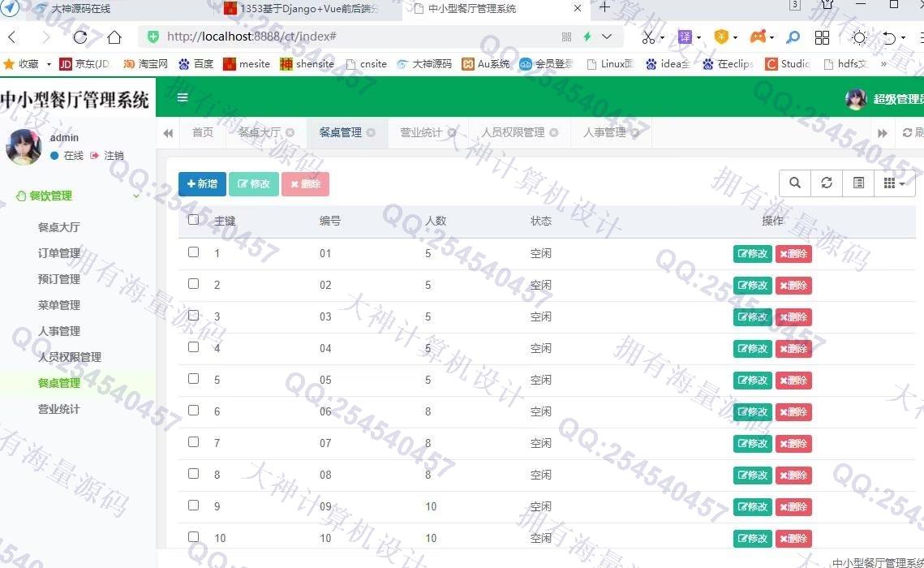The height and width of the screenshot is (568, 924).
Task: Click the admin avatar in sidebar
Action: [x=24, y=147]
